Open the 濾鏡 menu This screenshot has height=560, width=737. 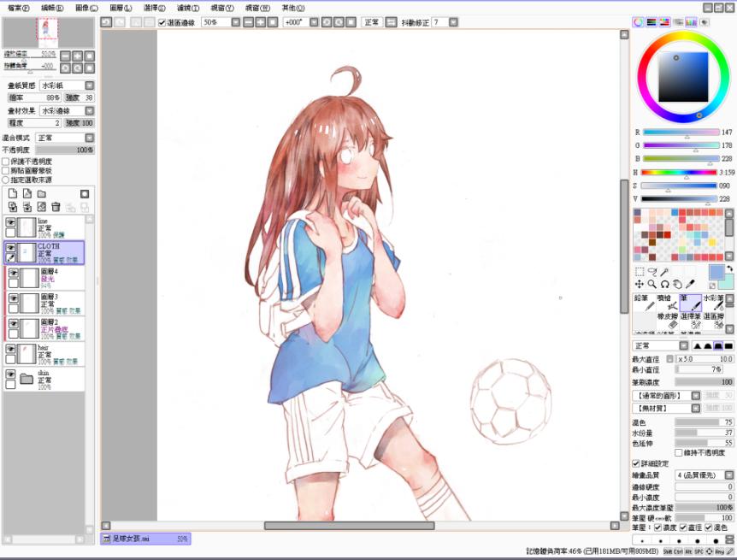(188, 8)
